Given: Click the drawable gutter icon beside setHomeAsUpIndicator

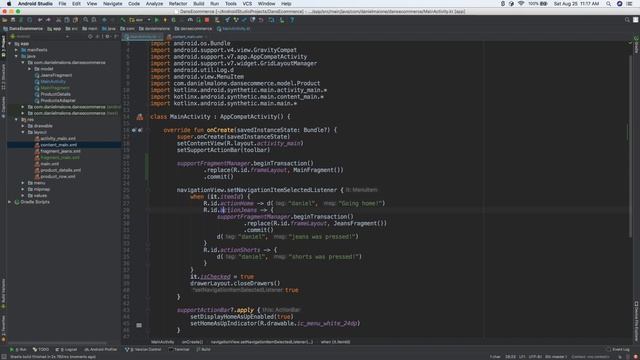Looking at the screenshot, I should click(139, 325).
